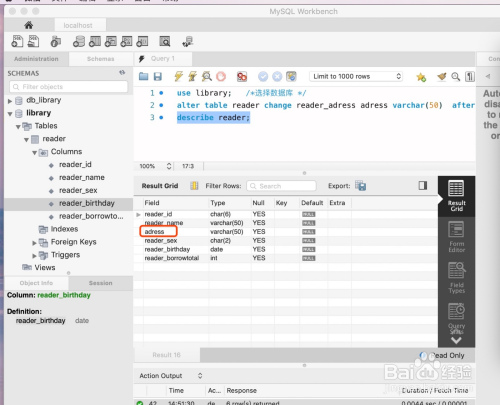The image size is (500, 405).
Task: Select the reader_name column in tree
Action: point(82,177)
